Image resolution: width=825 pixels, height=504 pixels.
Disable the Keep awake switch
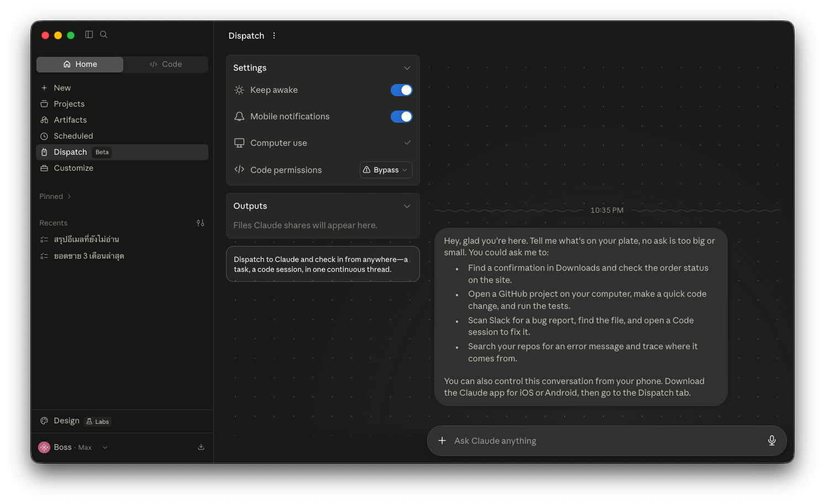(x=402, y=90)
